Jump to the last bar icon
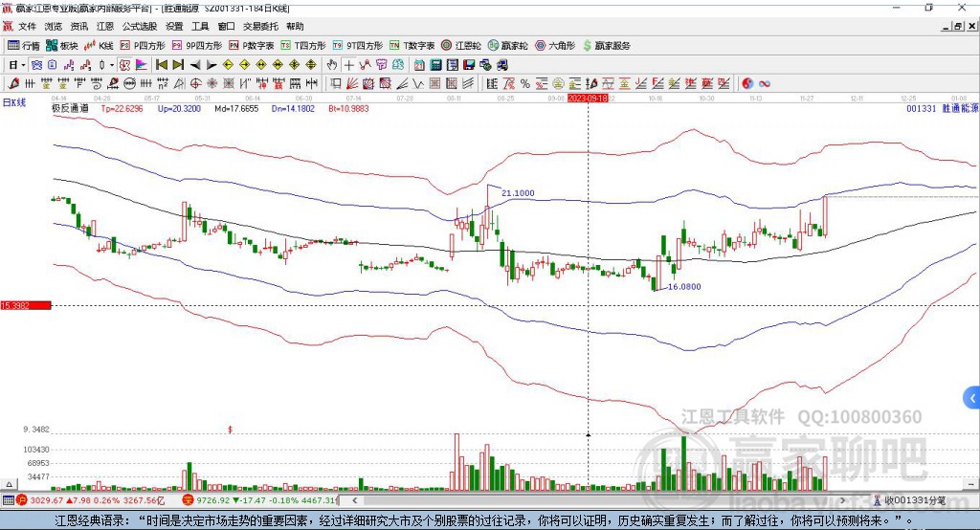The width and height of the screenshot is (980, 530). point(178,65)
